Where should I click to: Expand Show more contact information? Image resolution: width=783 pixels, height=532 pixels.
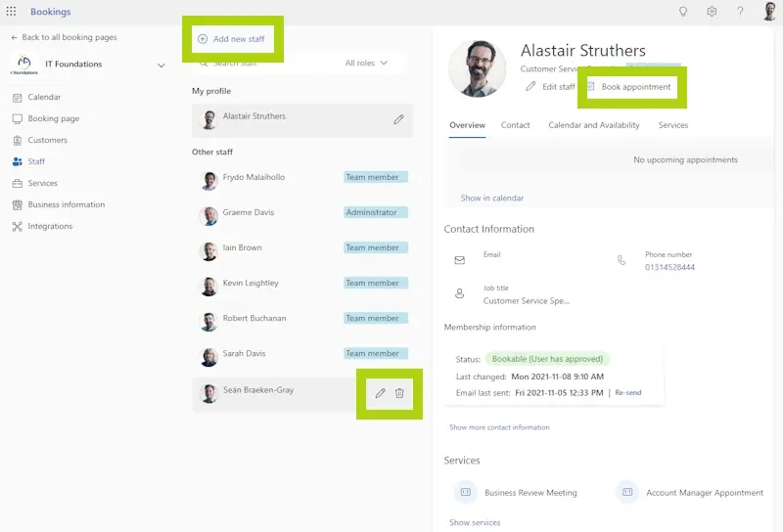pyautogui.click(x=499, y=427)
